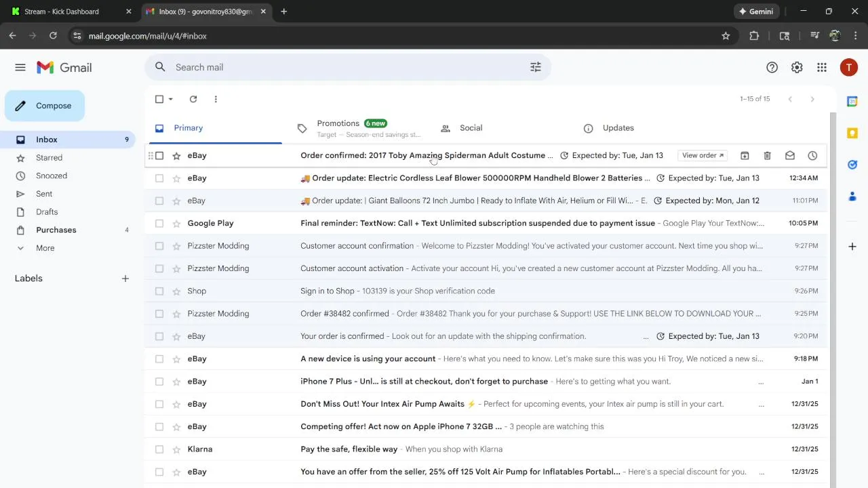Switch to the Social tab
This screenshot has width=868, height=488.
tap(501, 128)
